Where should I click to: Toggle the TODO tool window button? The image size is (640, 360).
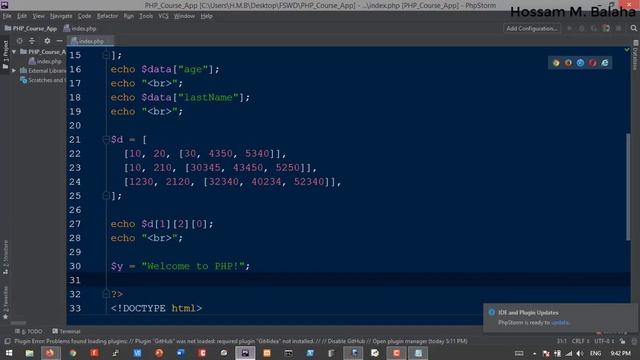point(29,331)
